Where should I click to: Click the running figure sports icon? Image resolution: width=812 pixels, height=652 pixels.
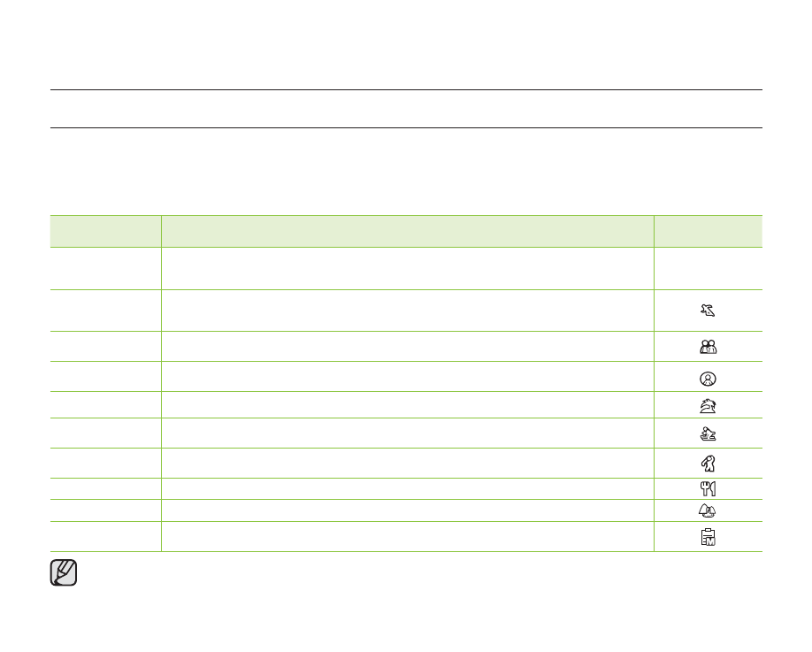point(707,311)
